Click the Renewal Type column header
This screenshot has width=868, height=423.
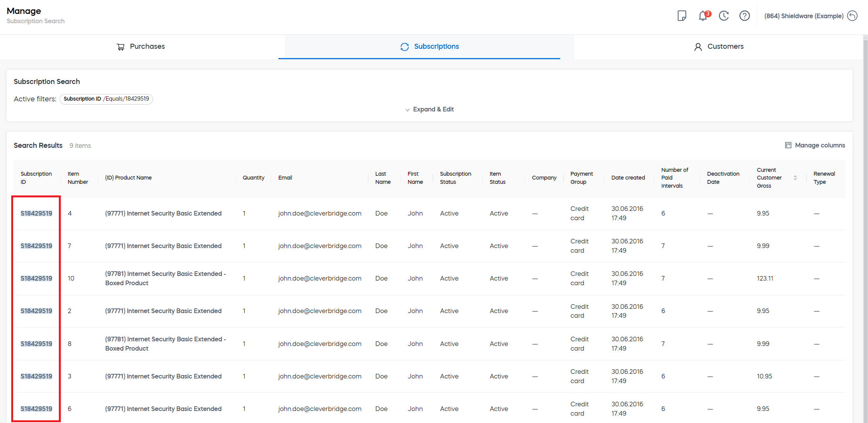(x=824, y=178)
